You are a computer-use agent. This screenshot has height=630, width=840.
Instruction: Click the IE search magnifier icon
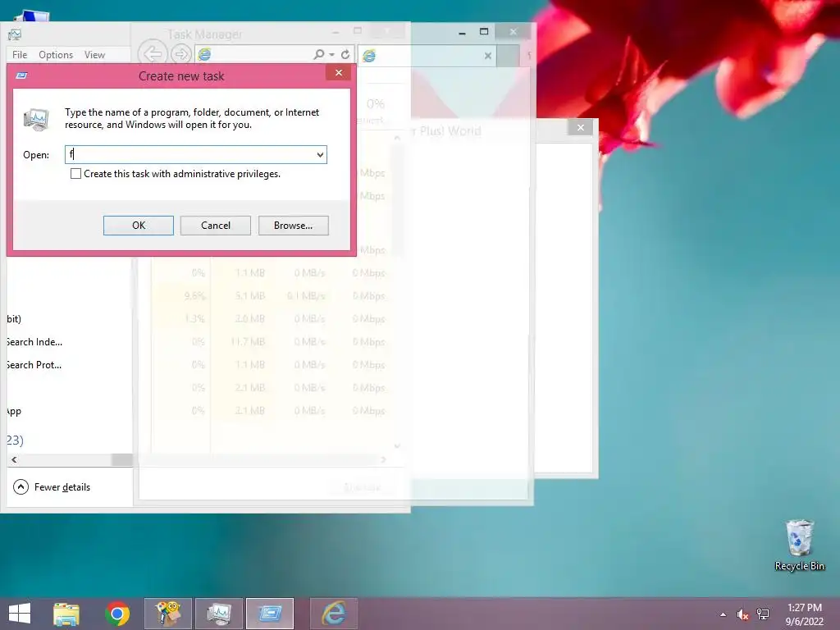319,54
